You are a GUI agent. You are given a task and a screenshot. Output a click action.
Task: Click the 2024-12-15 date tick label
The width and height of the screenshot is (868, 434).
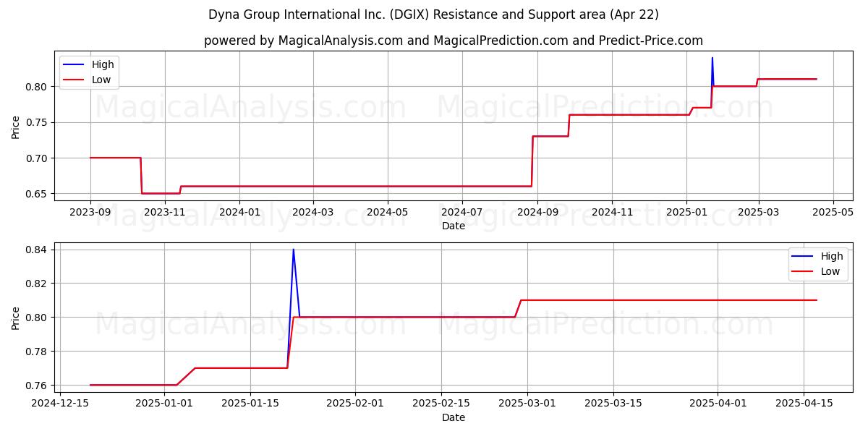60,404
